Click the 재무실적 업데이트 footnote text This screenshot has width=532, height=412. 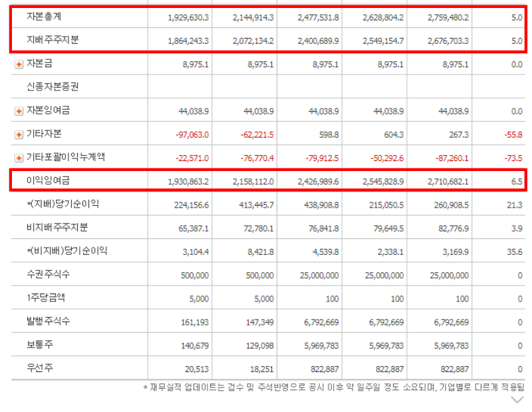pyautogui.click(x=334, y=387)
